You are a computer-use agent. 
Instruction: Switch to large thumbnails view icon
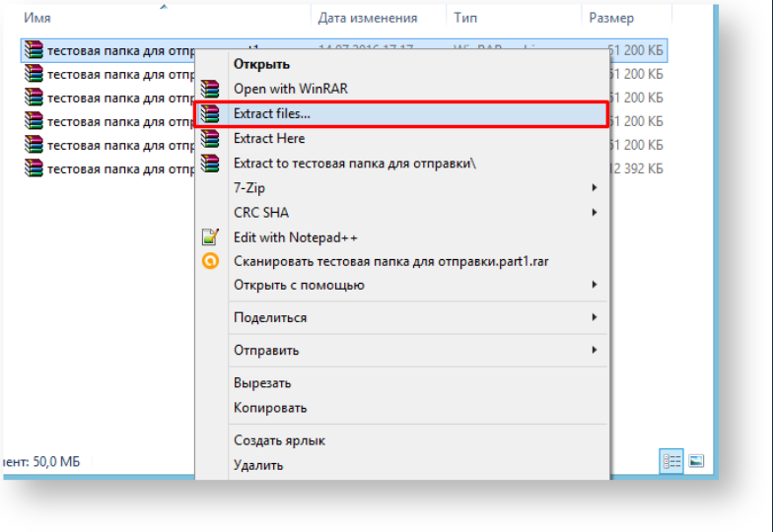tap(696, 460)
